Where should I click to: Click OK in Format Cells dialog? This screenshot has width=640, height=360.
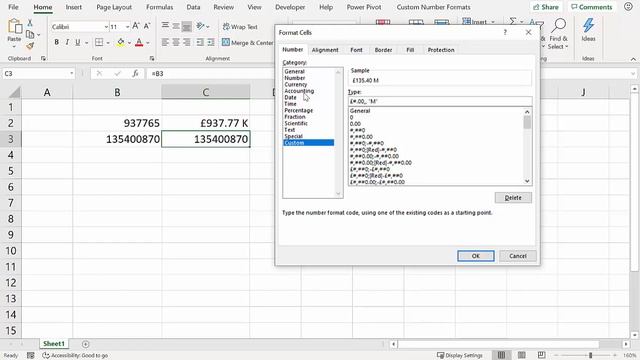[476, 256]
